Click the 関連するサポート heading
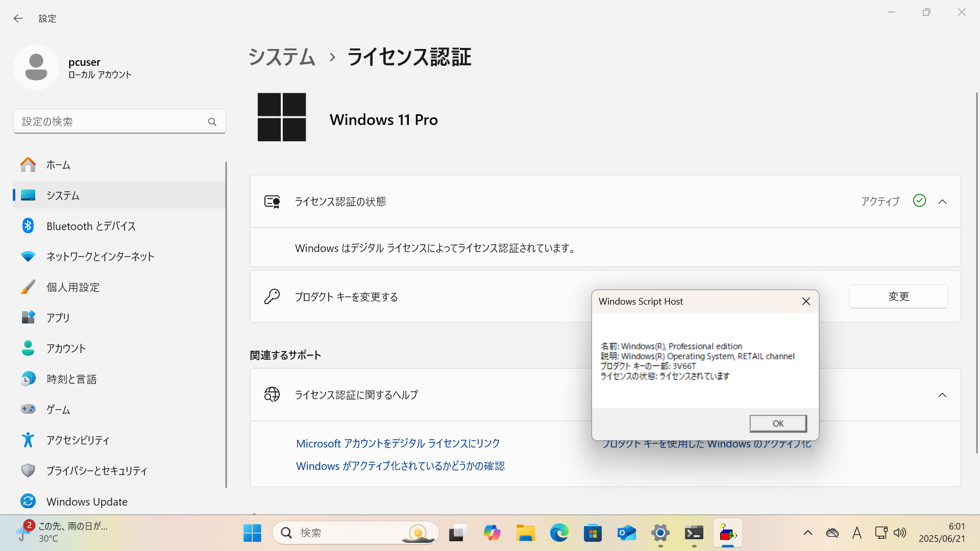The image size is (980, 551). point(285,355)
